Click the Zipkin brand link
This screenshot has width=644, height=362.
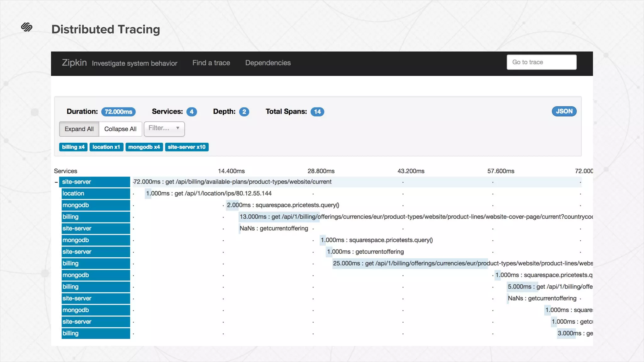[74, 63]
